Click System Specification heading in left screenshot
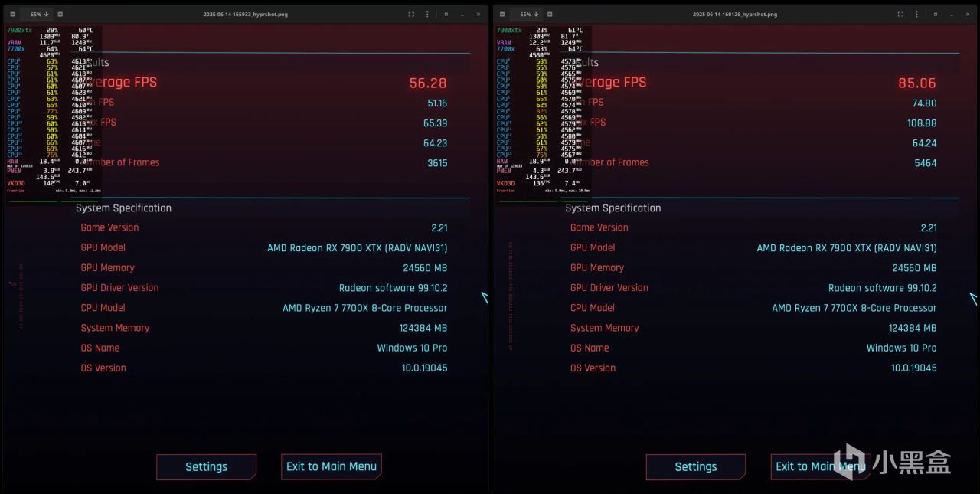The width and height of the screenshot is (980, 494). pyautogui.click(x=123, y=208)
